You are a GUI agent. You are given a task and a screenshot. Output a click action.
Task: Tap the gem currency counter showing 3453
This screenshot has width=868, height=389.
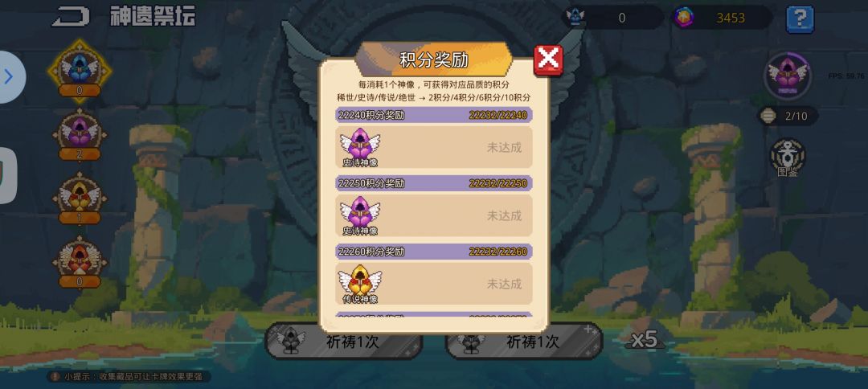(x=723, y=18)
